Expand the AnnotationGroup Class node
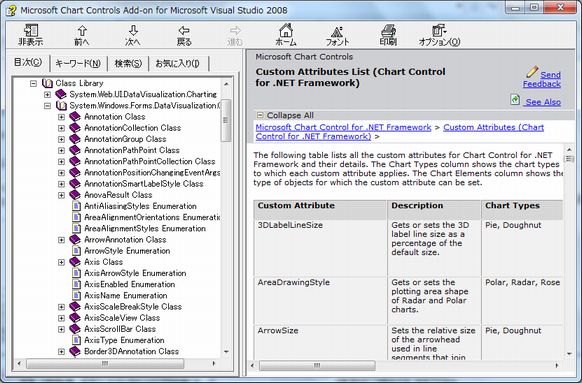The height and width of the screenshot is (383, 582). [62, 139]
